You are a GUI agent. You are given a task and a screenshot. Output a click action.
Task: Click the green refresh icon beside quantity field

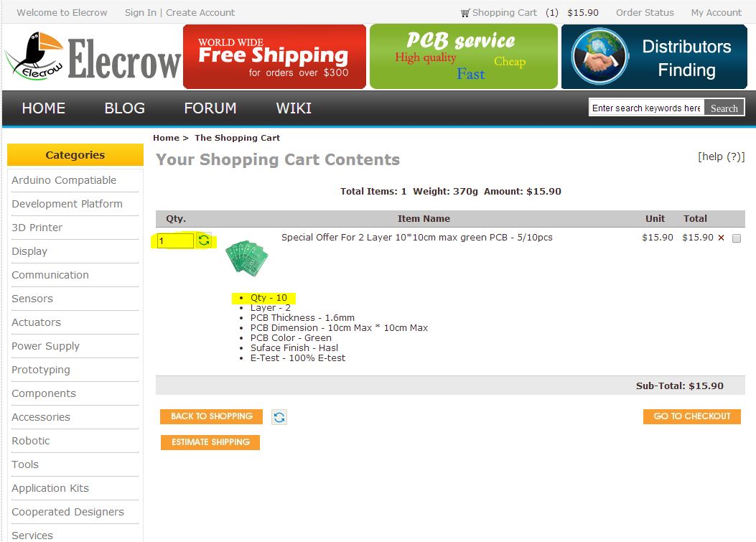pos(204,240)
